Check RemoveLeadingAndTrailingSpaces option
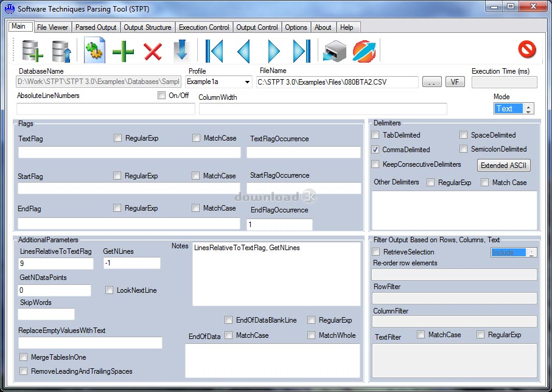This screenshot has height=392, width=552. (x=23, y=371)
